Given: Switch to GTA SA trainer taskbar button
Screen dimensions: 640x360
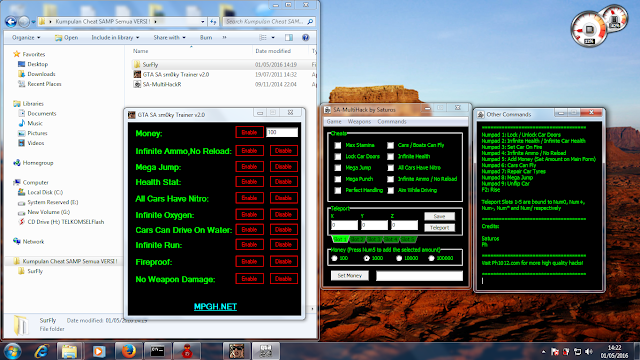Looking at the screenshot, I should coord(236,351).
